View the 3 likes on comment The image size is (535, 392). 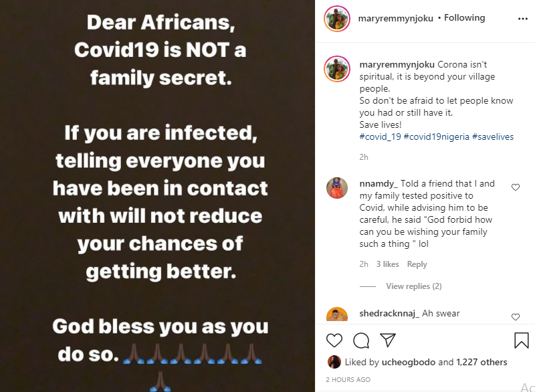[388, 264]
